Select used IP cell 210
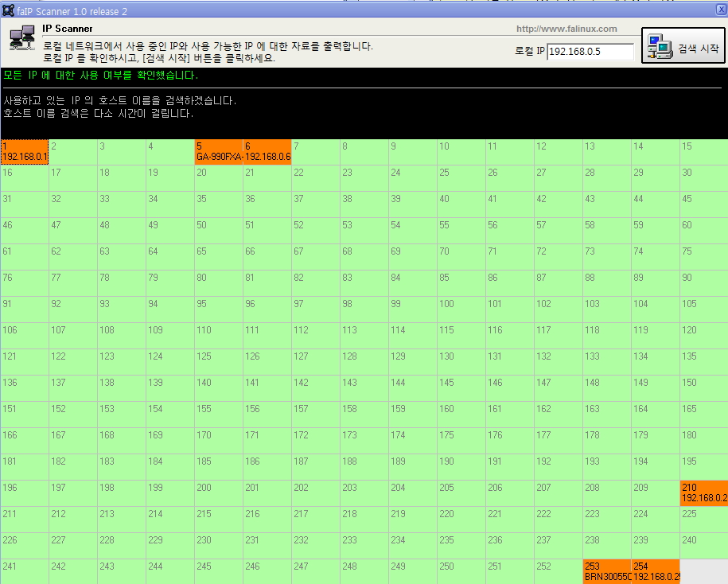 (704, 493)
